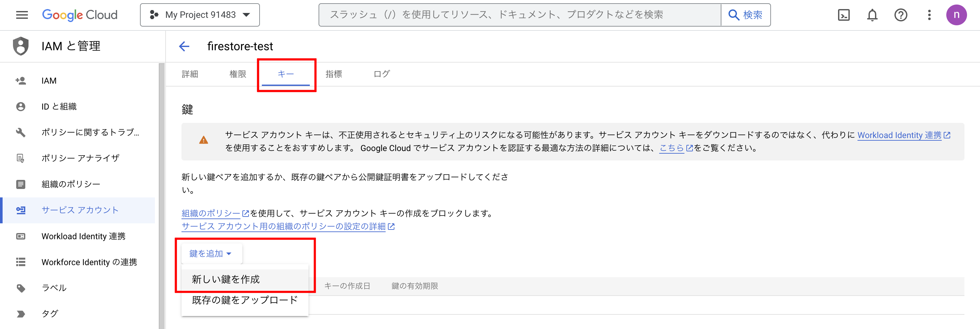Click the back arrow next to firestore-test

point(184,46)
